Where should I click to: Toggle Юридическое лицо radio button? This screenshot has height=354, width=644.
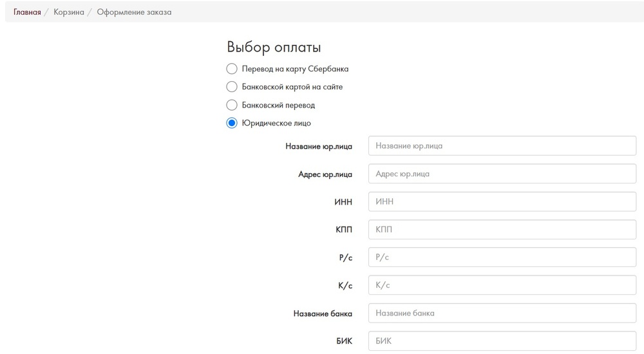pos(232,123)
